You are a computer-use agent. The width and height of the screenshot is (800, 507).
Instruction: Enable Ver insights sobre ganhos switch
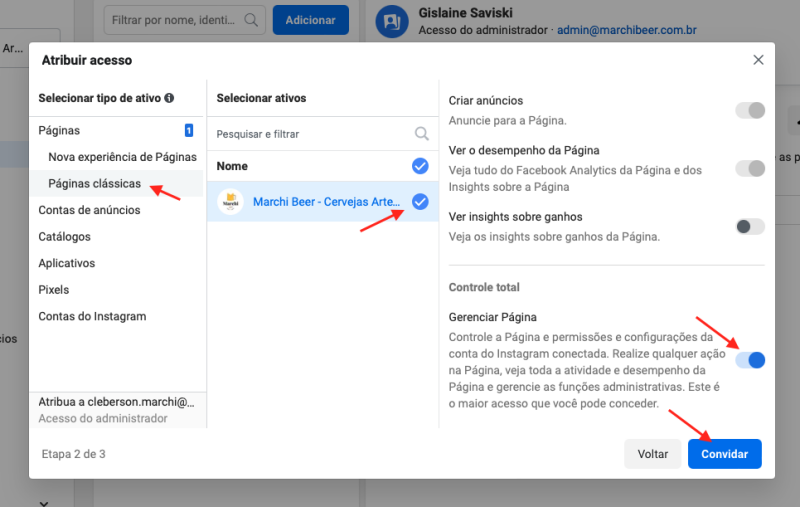click(750, 226)
